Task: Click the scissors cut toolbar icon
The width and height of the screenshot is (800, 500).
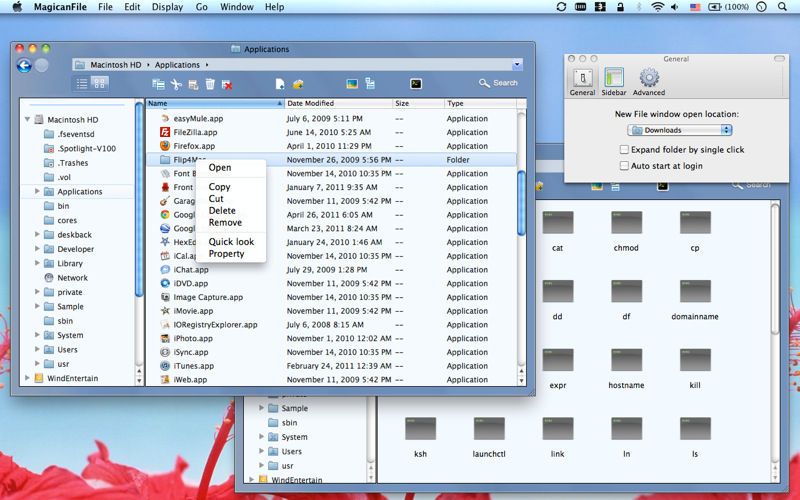Action: coord(176,84)
